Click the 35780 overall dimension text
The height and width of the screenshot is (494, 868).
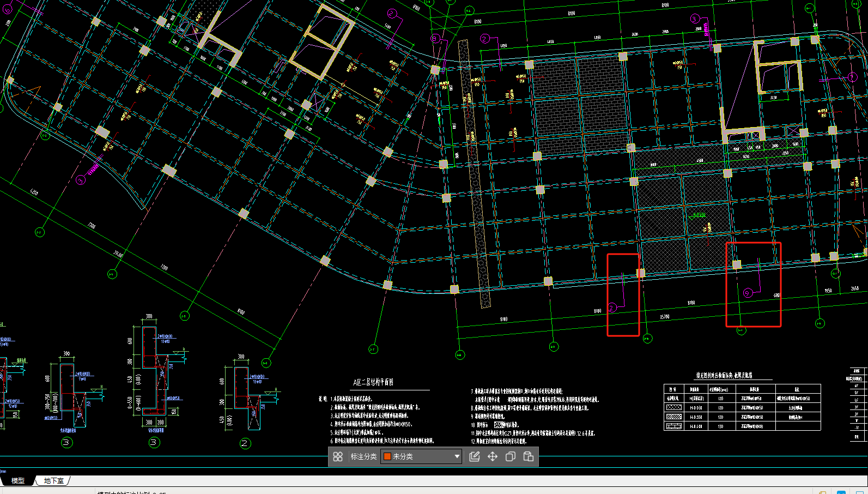[x=665, y=316]
